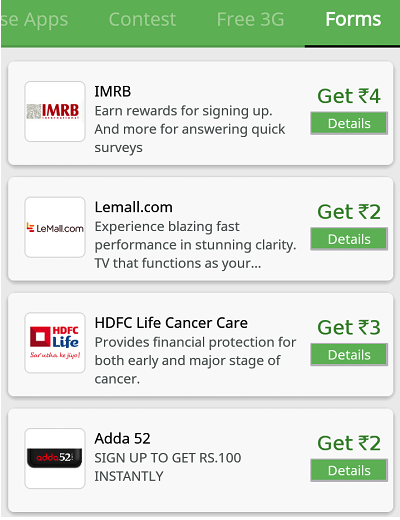The image size is (400, 520).
Task: Tap the Adda 52 offer title
Action: coord(122,439)
